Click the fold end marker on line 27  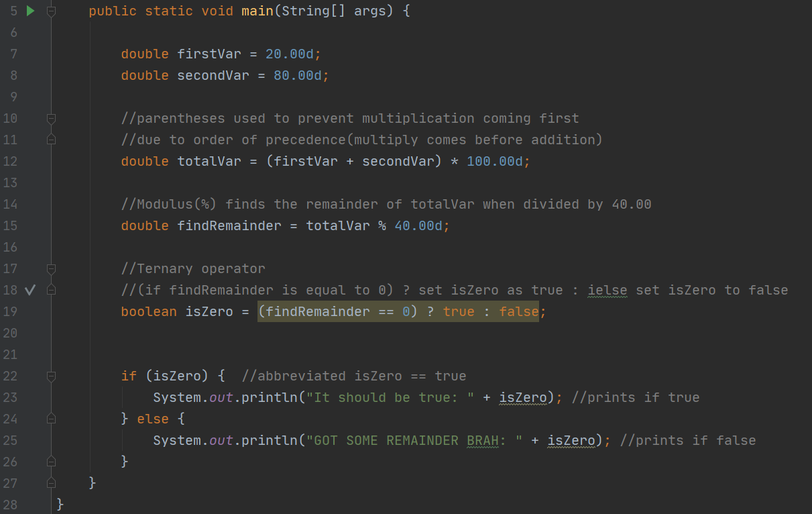(52, 483)
